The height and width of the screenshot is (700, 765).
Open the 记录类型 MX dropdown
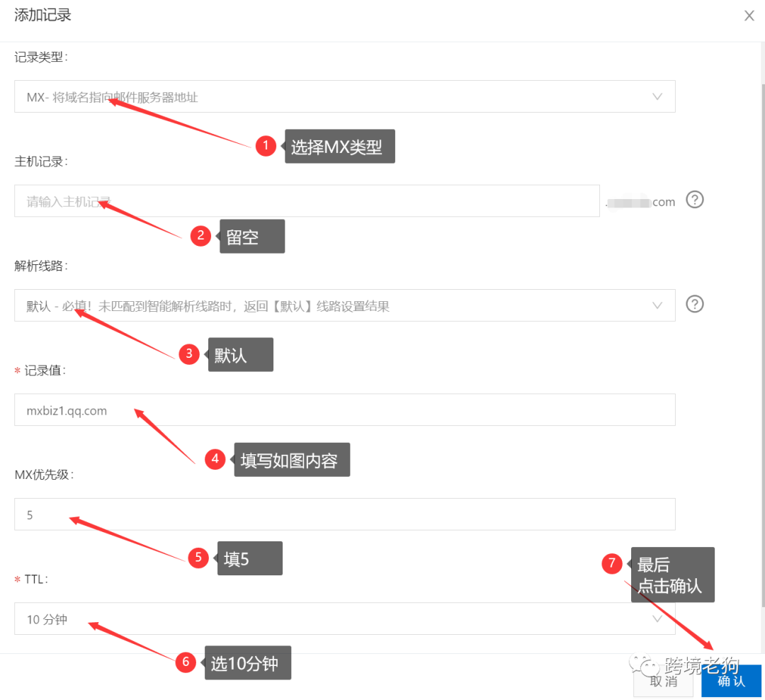(344, 97)
